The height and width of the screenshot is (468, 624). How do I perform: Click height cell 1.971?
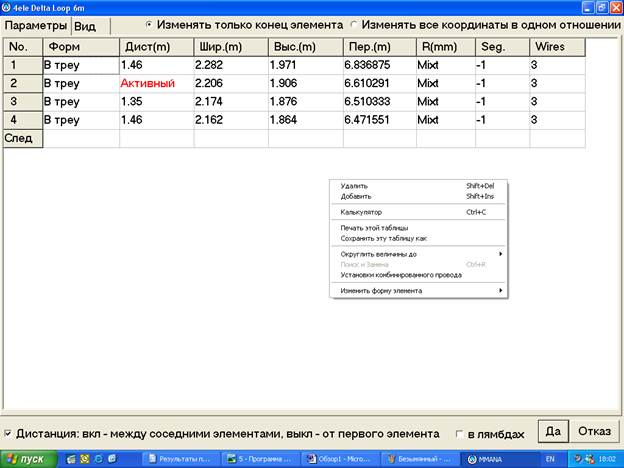coord(306,65)
